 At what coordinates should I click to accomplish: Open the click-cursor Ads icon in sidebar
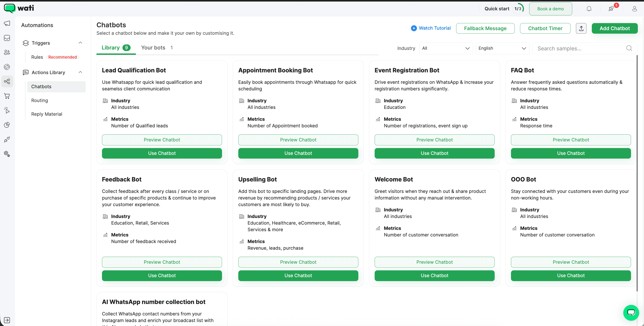(x=7, y=110)
